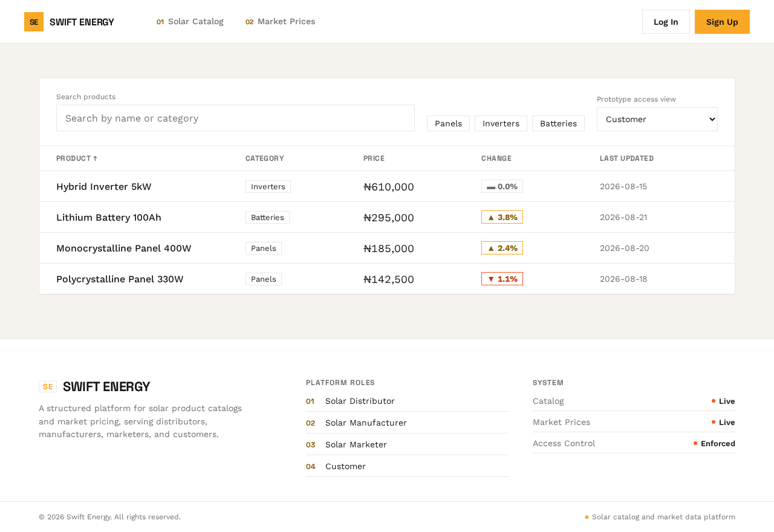Click the Access Control Enforced status

(714, 443)
